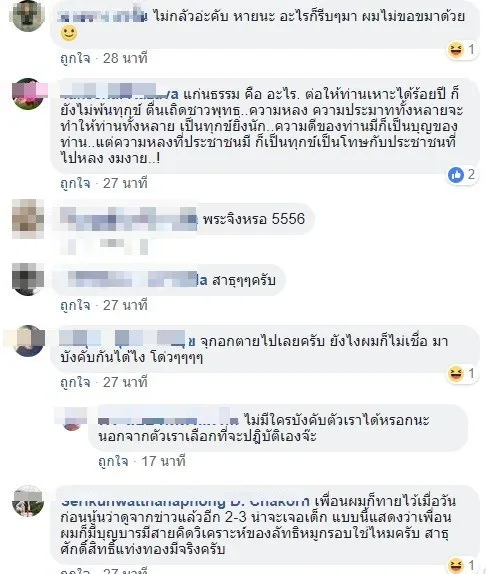Open the avatar beside the สาธุๆๆครับ comment

point(28,279)
